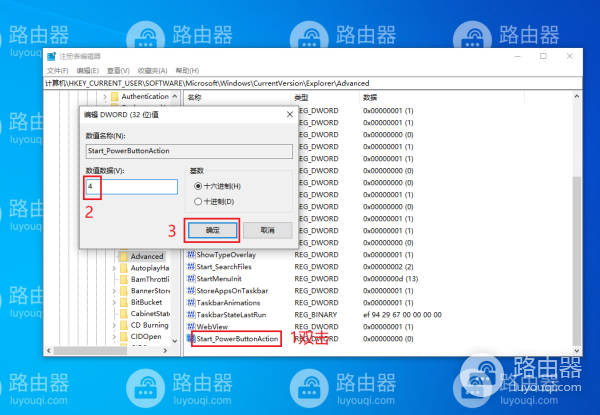Click the tree pane scroll-down arrow

[175, 340]
